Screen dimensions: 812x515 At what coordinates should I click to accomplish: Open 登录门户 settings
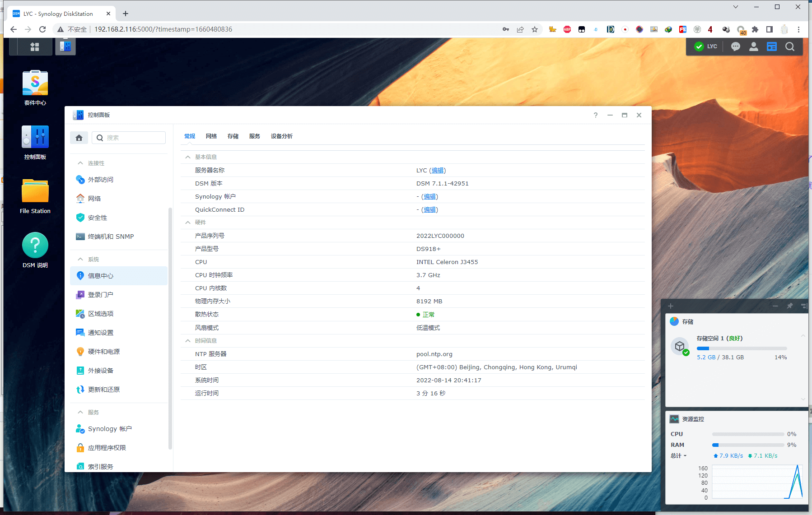(x=119, y=295)
